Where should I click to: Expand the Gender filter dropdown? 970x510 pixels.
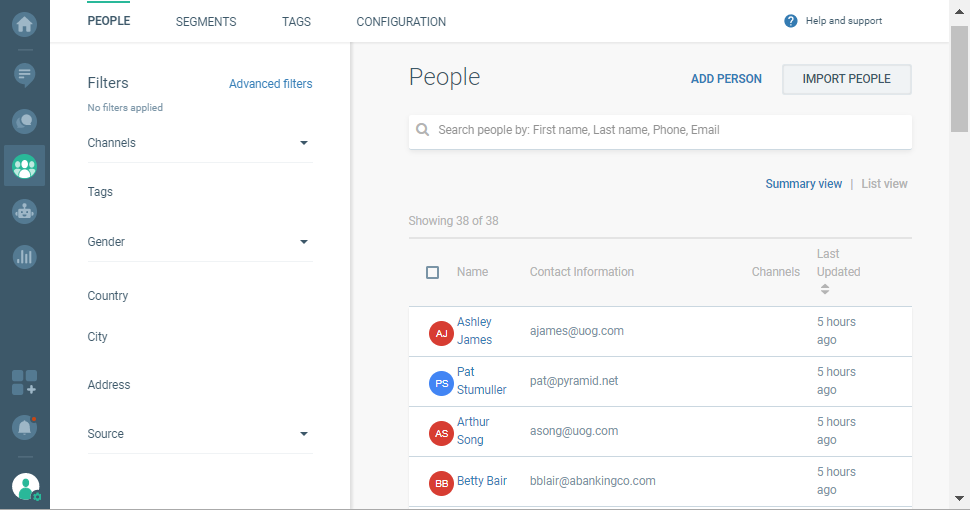point(304,242)
